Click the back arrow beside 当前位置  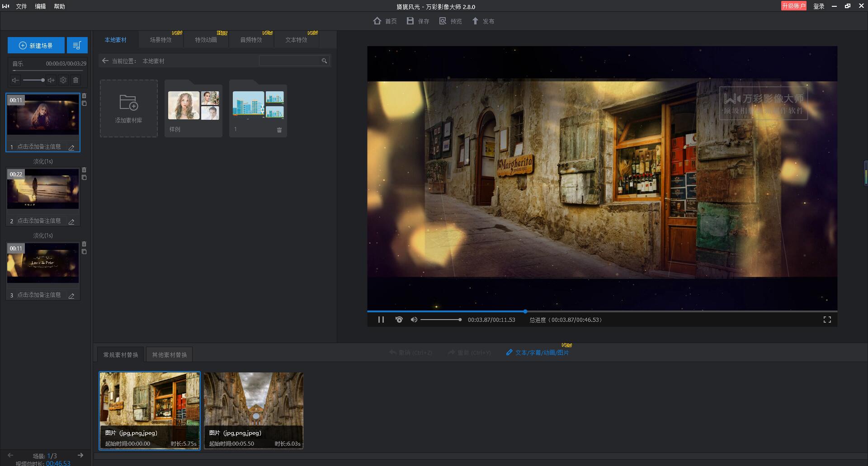(x=105, y=61)
